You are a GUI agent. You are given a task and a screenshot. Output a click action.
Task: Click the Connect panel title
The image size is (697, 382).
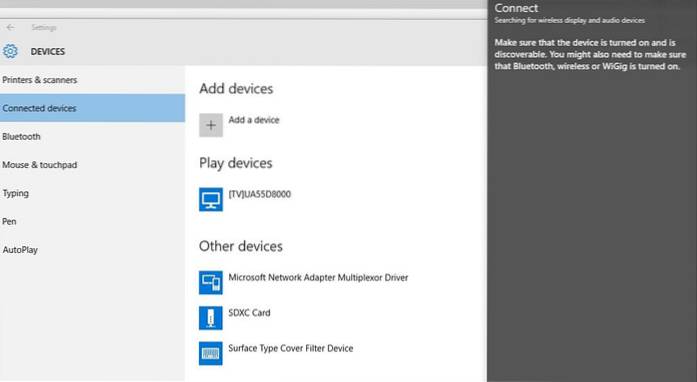(516, 8)
